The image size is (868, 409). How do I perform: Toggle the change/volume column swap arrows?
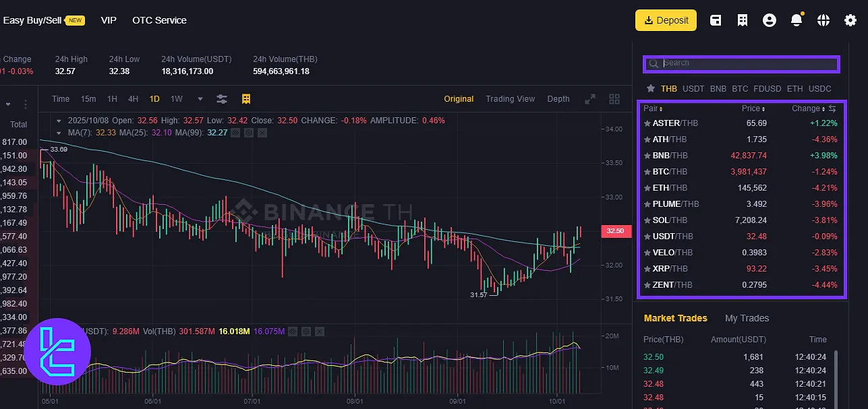[832, 108]
